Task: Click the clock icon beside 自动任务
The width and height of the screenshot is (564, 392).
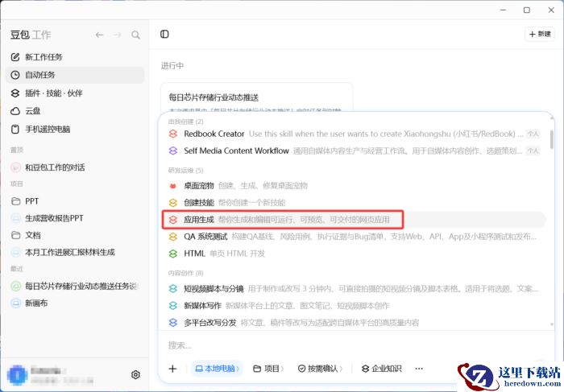Action: (15, 75)
